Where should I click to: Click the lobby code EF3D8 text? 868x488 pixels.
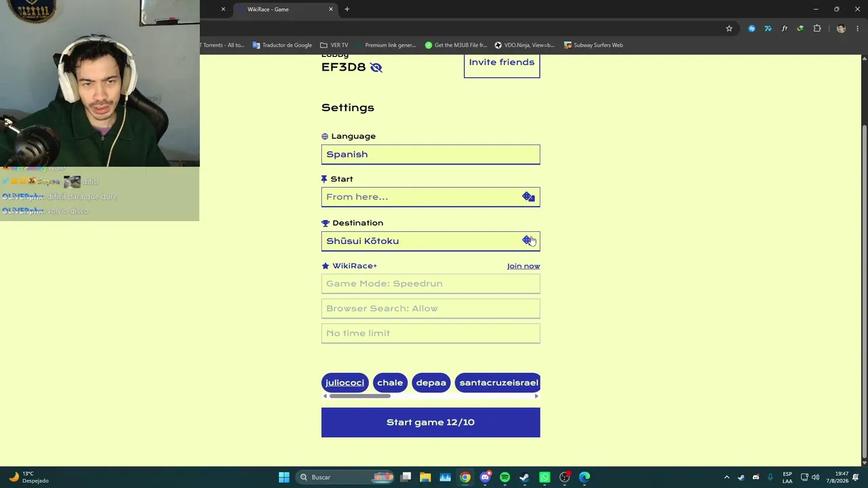tap(343, 67)
